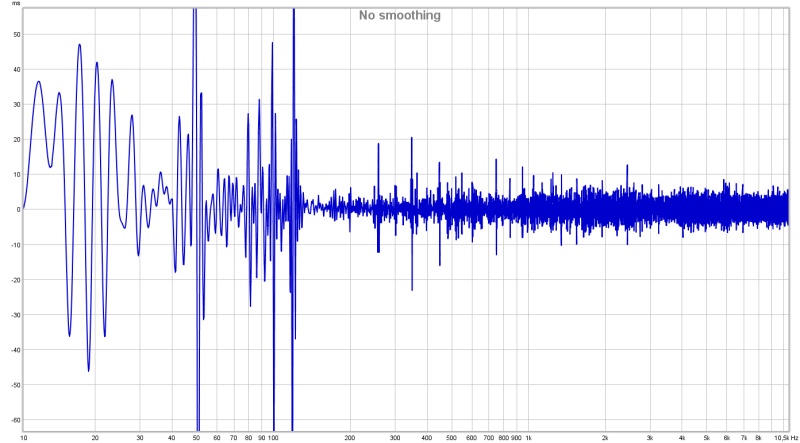This screenshot has width=800, height=443.
Task: Click the 8k frequency axis label
Action: coord(759,438)
